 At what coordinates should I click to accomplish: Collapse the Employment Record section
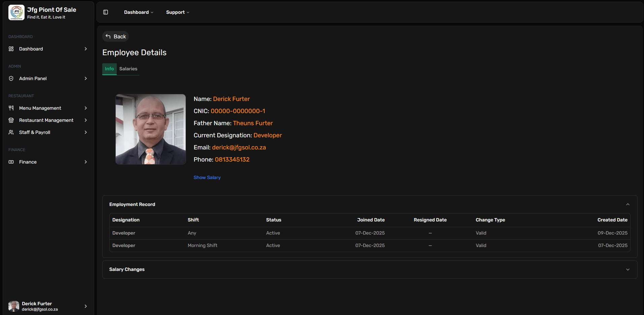(x=628, y=204)
